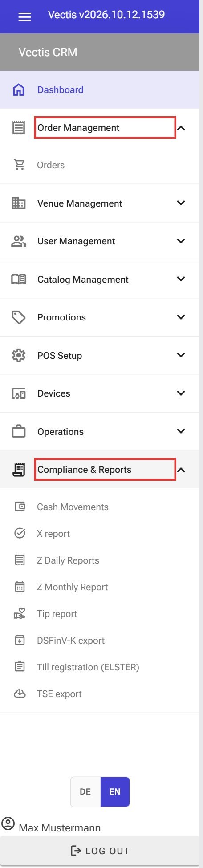The image size is (203, 868).
Task: Open the hamburger menu icon
Action: [x=24, y=17]
